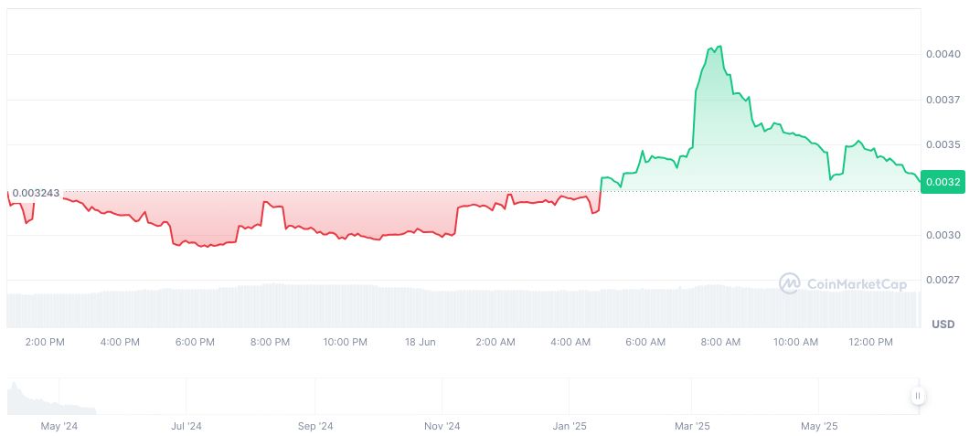Image resolution: width=980 pixels, height=436 pixels.
Task: Select the 18 Jun date axis label
Action: pos(420,342)
